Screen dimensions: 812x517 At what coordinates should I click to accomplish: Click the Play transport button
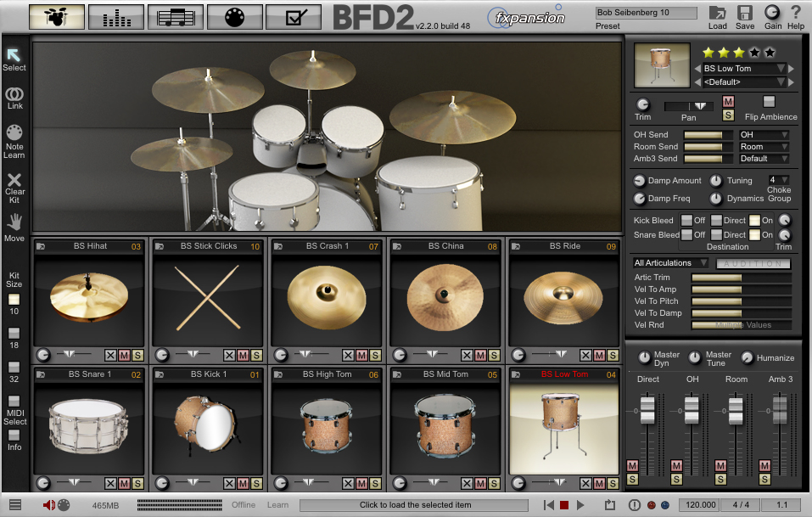(580, 504)
